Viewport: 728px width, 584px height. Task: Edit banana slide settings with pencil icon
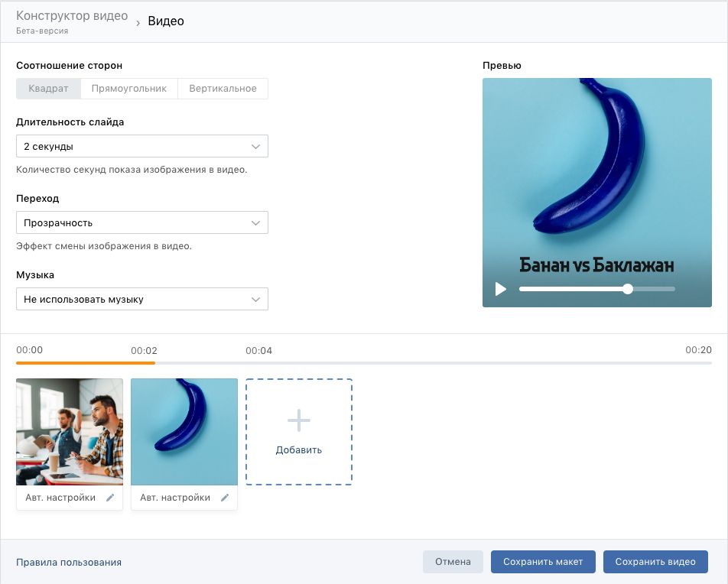click(225, 498)
